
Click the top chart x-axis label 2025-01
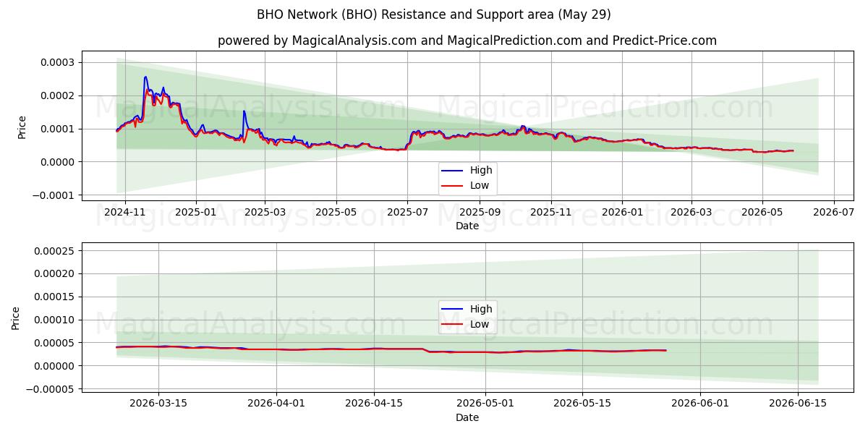click(x=197, y=213)
